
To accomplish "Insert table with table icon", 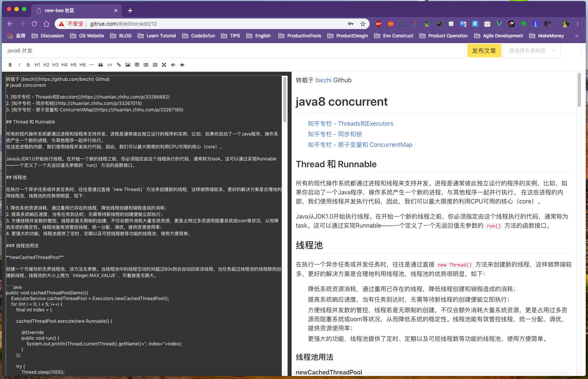I will pos(137,65).
